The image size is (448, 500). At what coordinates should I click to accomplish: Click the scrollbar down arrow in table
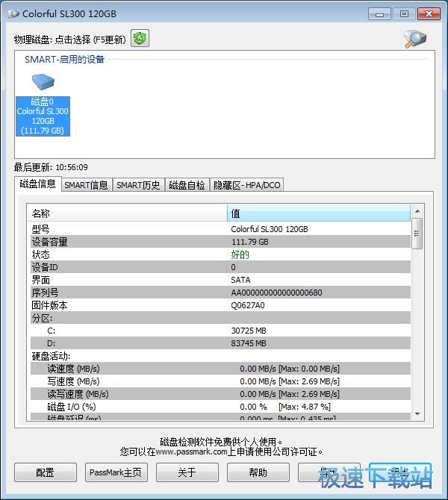coord(417,414)
